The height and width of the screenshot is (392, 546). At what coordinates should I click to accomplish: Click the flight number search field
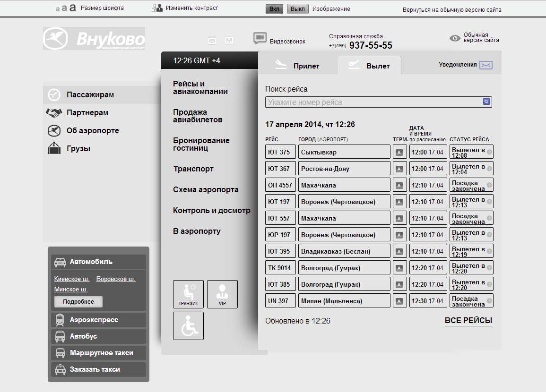[373, 102]
